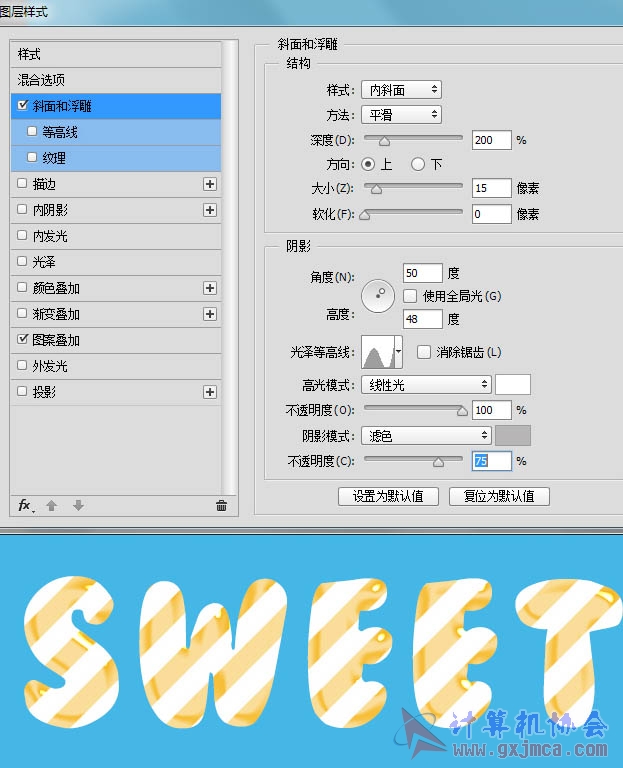Expand the 光泽等高线 contour picker arrow
This screenshot has height=768, width=623.
point(399,352)
